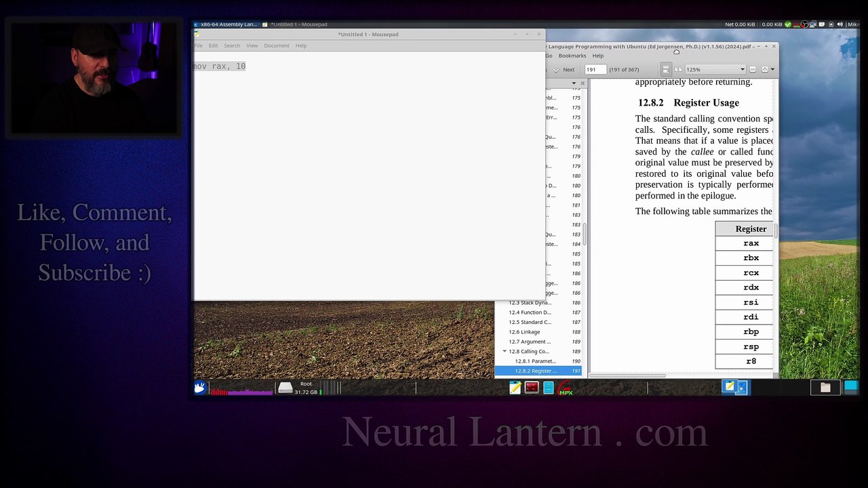Open Mousepad File menu
Viewport: 868px width, 488px height.
click(x=198, y=45)
